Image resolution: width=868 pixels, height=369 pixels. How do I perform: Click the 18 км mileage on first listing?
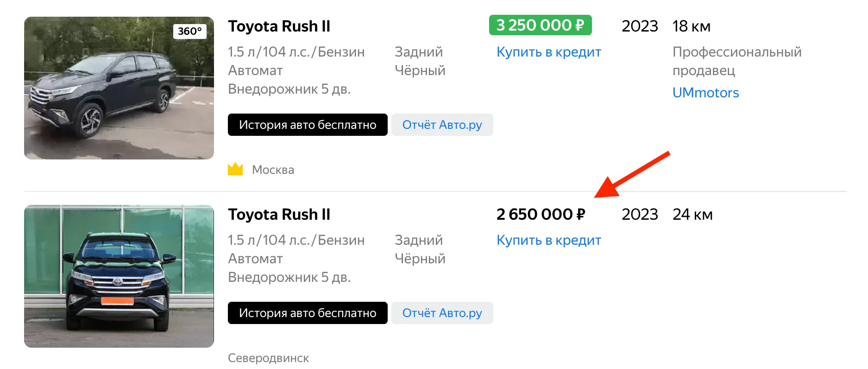click(691, 26)
